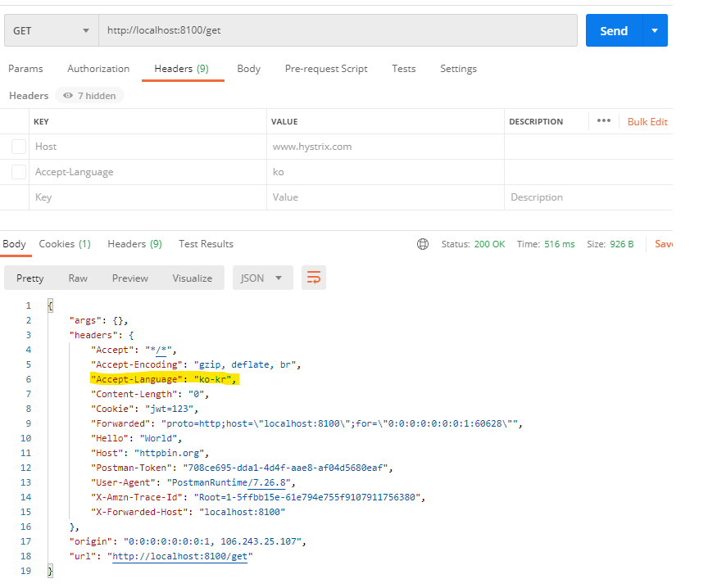Select the Preview view mode
This screenshot has height=588, width=726.
pyautogui.click(x=130, y=278)
